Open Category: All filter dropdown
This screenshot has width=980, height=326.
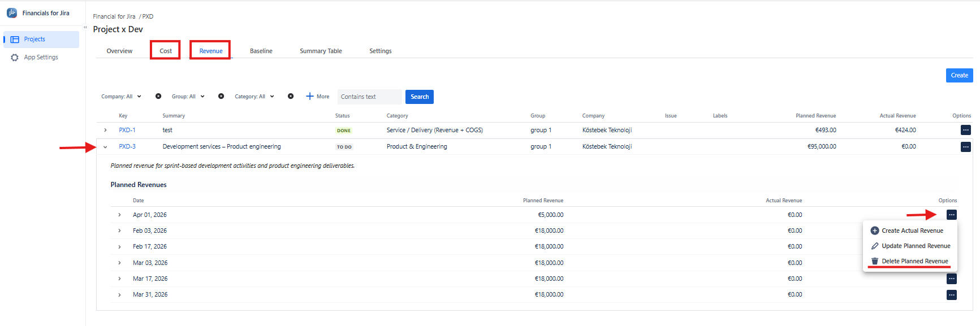[254, 97]
